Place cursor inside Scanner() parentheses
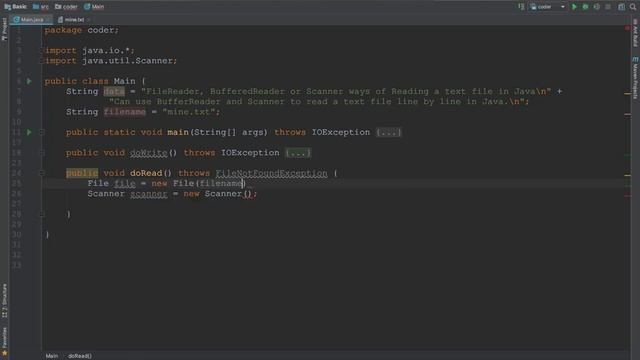Screen dimensions: 640x360 coord(248,193)
